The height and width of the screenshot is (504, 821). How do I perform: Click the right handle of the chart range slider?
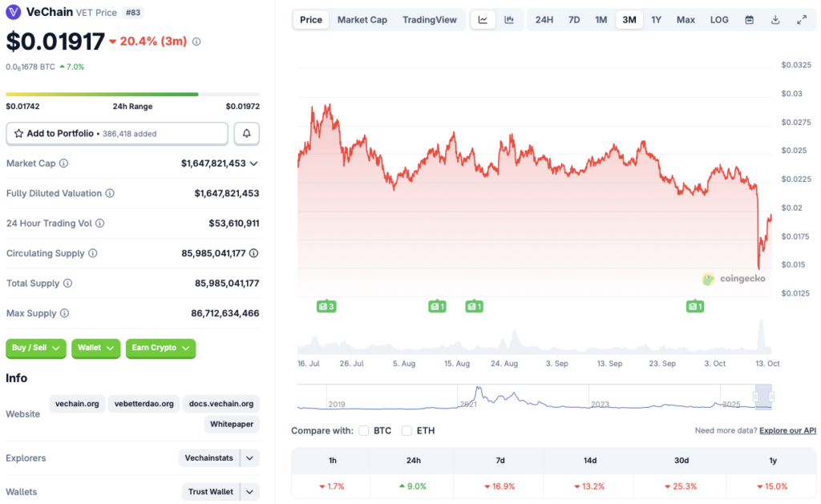click(770, 397)
